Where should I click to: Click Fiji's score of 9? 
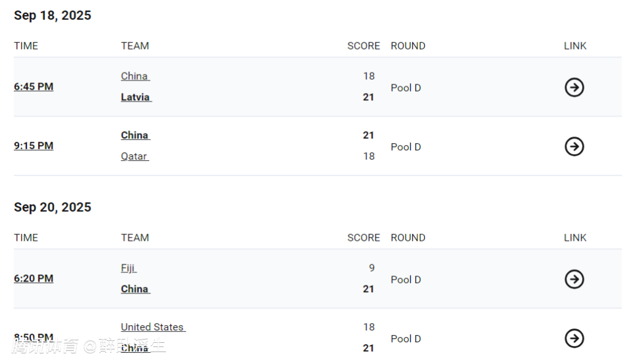pyautogui.click(x=372, y=268)
